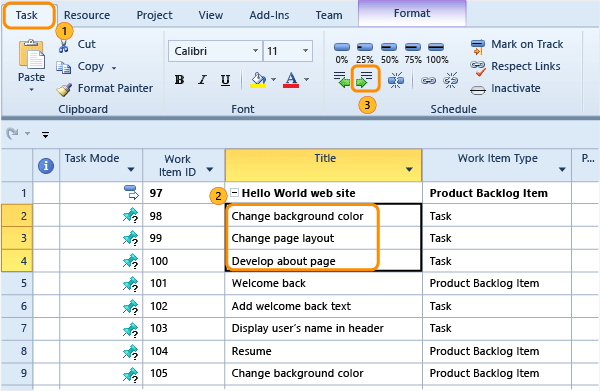Open background color dropdown arrow
The image size is (600, 391).
point(273,80)
